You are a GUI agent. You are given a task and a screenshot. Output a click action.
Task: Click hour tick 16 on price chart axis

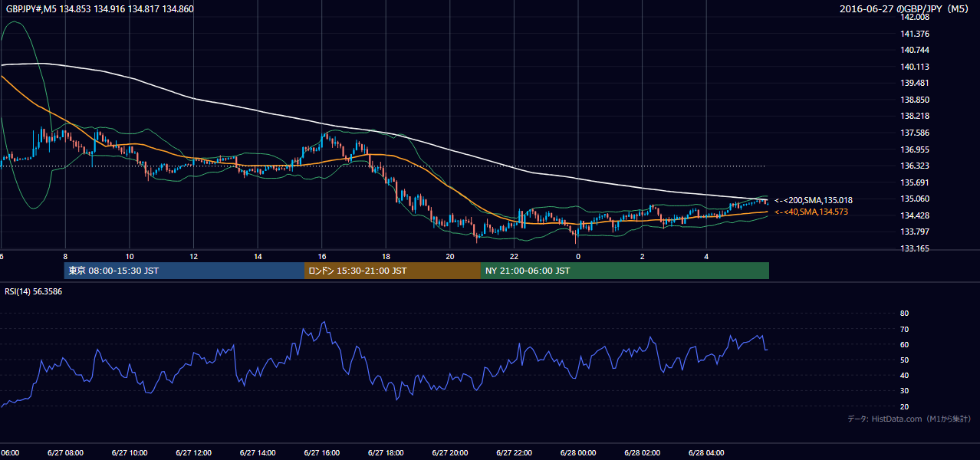(321, 256)
